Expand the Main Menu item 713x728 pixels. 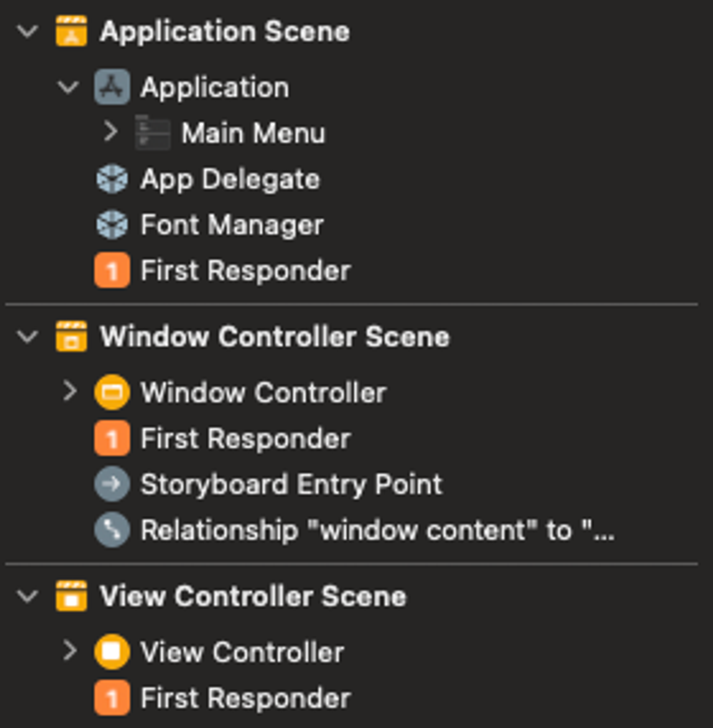[x=111, y=132]
